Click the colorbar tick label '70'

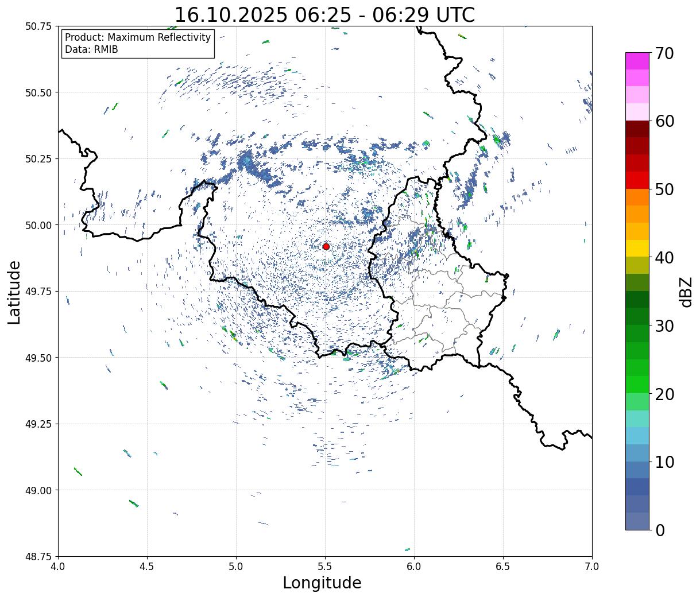(x=664, y=53)
